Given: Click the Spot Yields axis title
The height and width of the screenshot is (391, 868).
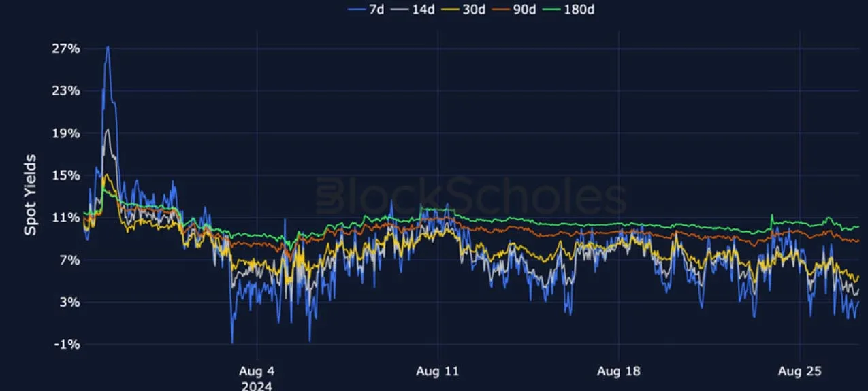Looking at the screenshot, I should tap(31, 195).
